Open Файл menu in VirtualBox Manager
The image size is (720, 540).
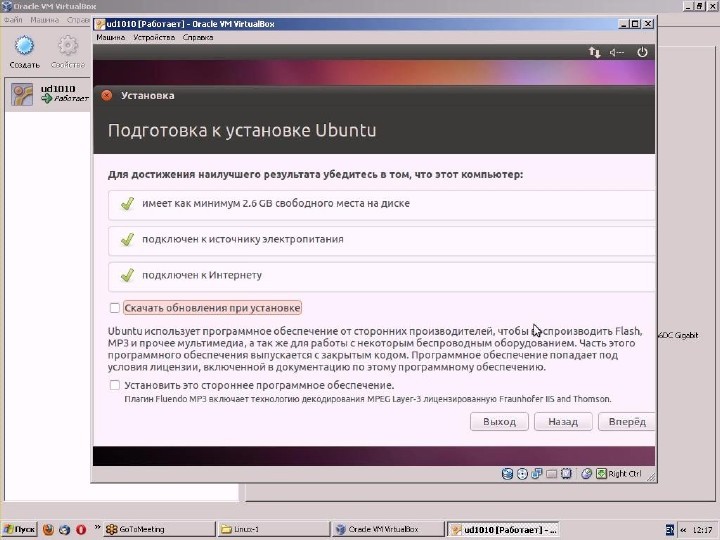click(x=13, y=20)
